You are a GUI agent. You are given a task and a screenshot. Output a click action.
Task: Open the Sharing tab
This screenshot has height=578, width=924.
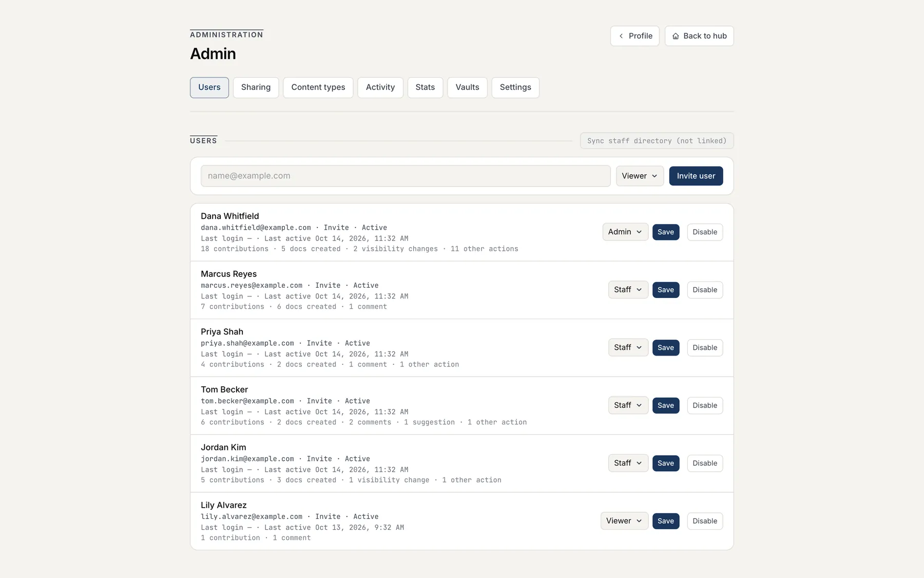coord(256,87)
